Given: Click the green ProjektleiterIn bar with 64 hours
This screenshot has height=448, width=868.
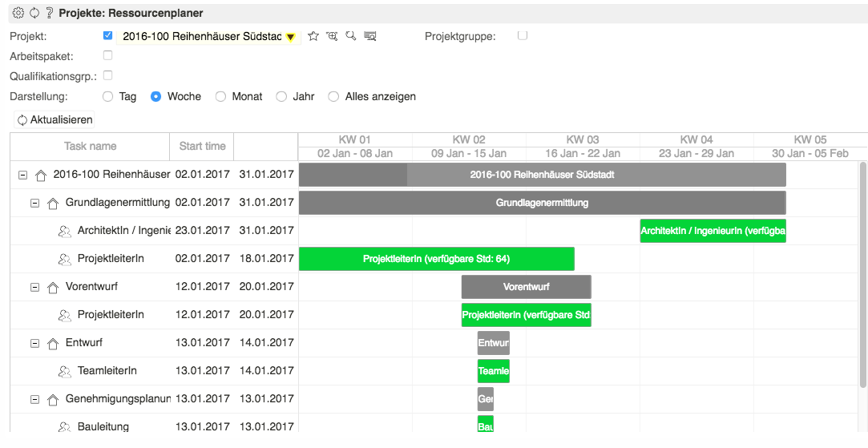Looking at the screenshot, I should (436, 259).
